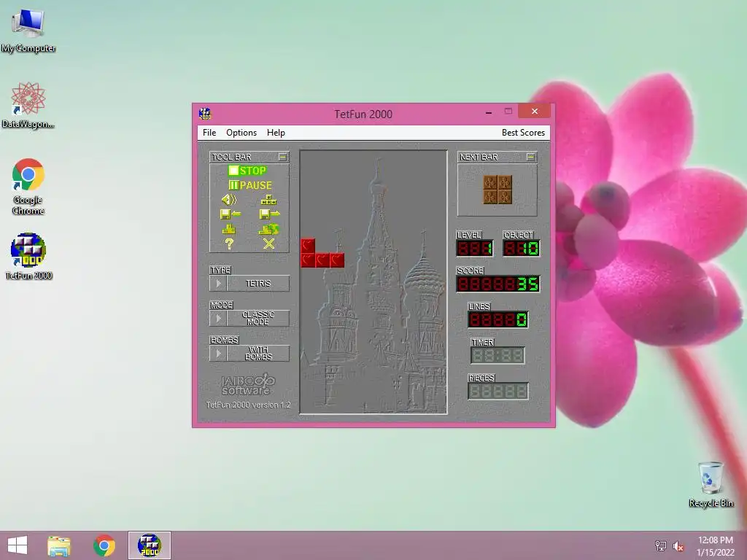Click the JAIBO software logo

pyautogui.click(x=248, y=386)
